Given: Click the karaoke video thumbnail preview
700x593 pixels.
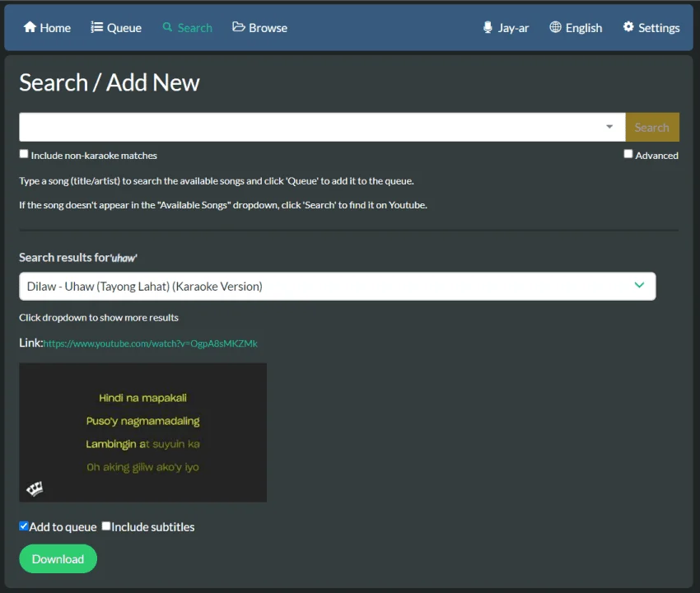Looking at the screenshot, I should [x=142, y=432].
